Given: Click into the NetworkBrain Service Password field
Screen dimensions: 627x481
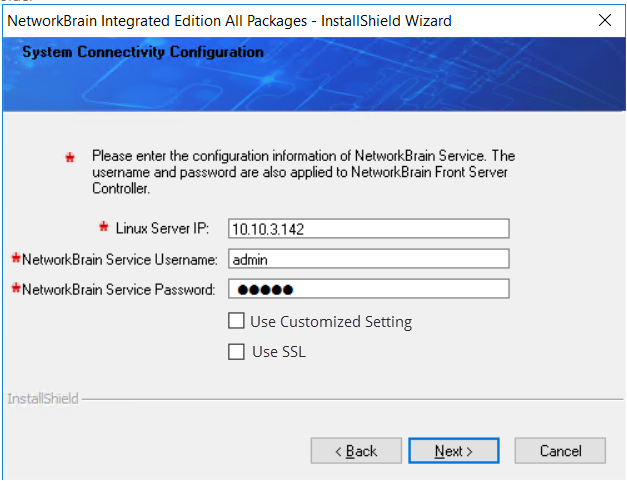Looking at the screenshot, I should coord(369,289).
